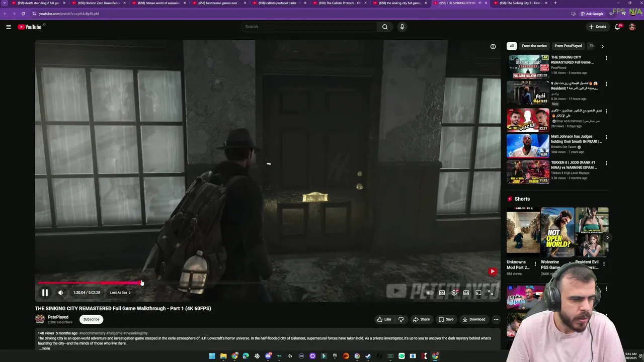Open the options menu for the Matt Johnson video
Image resolution: width=644 pixels, height=362 pixels.
[606, 137]
